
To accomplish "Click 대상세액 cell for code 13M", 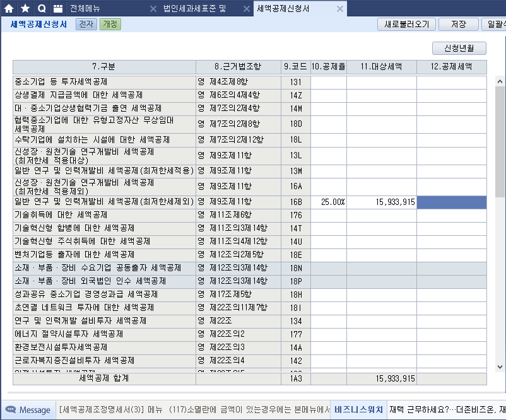I will click(x=382, y=172).
